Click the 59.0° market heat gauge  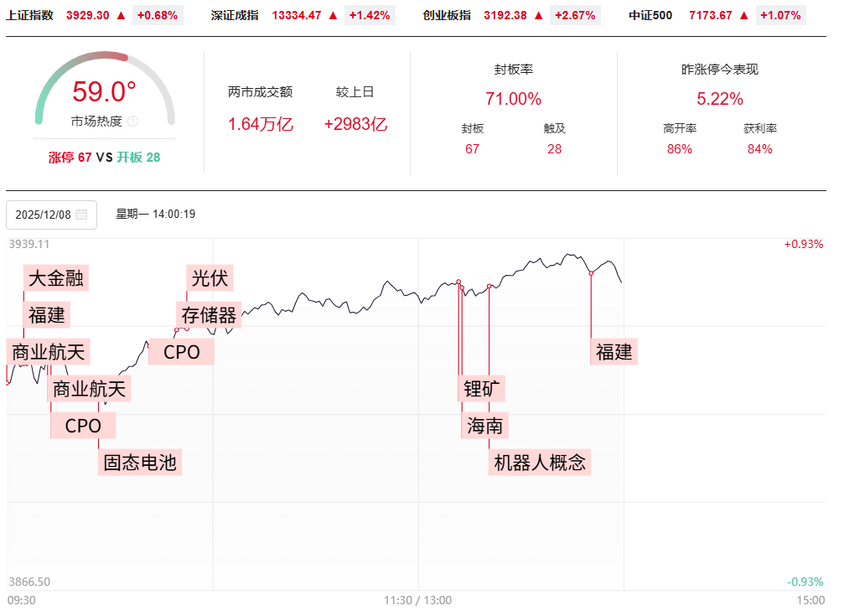104,91
